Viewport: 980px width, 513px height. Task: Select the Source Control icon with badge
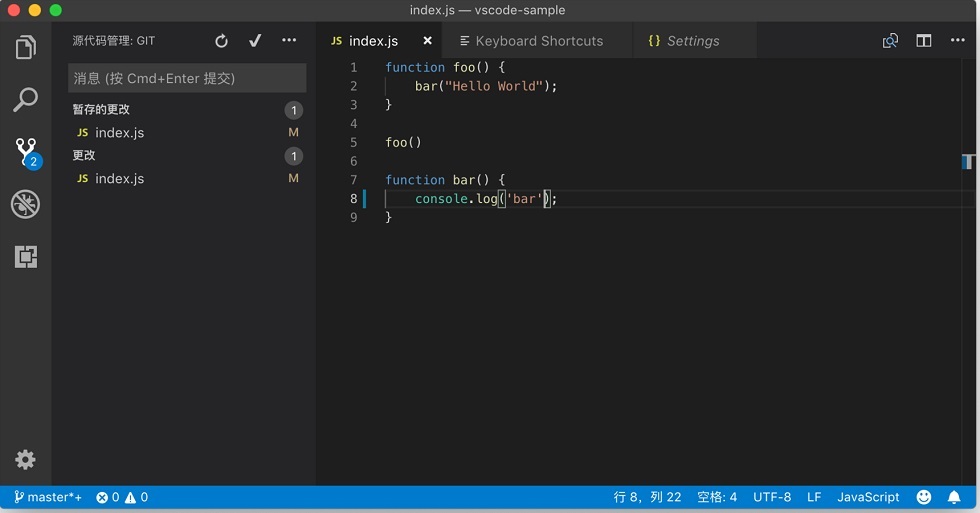coord(28,153)
